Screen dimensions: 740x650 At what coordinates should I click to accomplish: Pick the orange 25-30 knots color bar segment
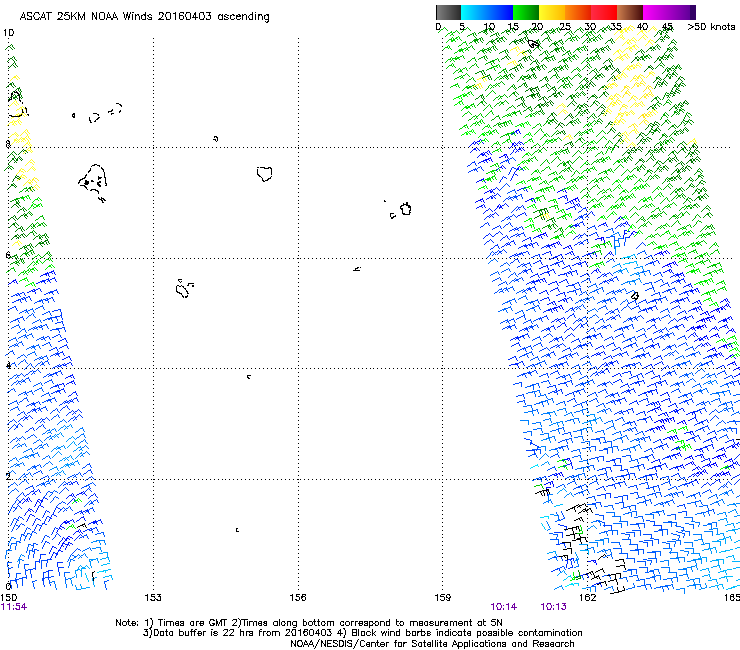point(578,12)
